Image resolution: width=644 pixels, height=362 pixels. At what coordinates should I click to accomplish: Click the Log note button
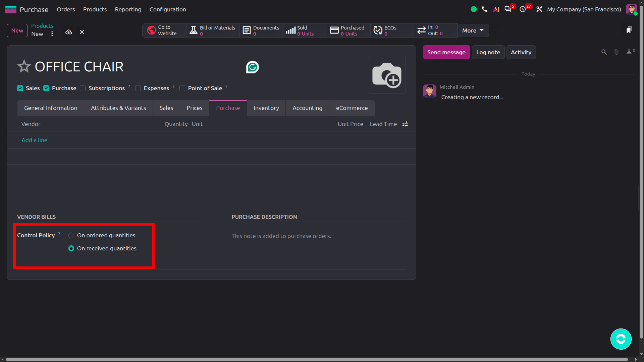click(488, 52)
